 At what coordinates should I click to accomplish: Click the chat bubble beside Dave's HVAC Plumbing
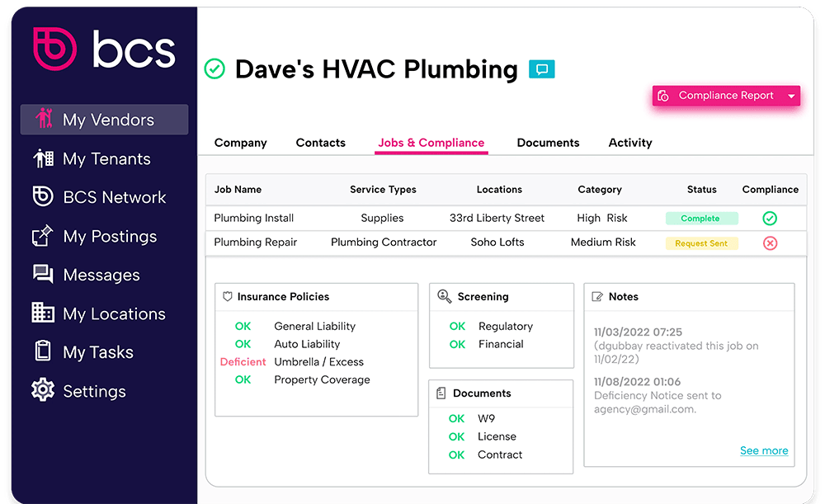(x=542, y=69)
